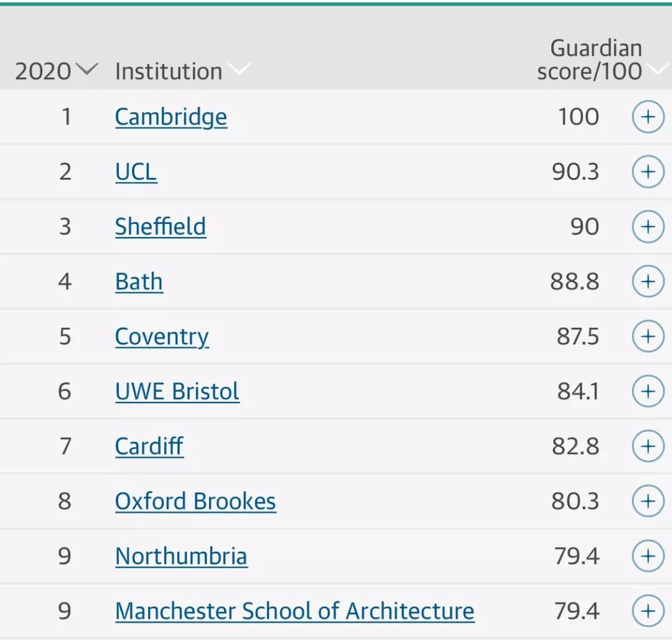Open Manchester School of Architecture link
Image resolution: width=672 pixels, height=640 pixels.
[x=294, y=611]
